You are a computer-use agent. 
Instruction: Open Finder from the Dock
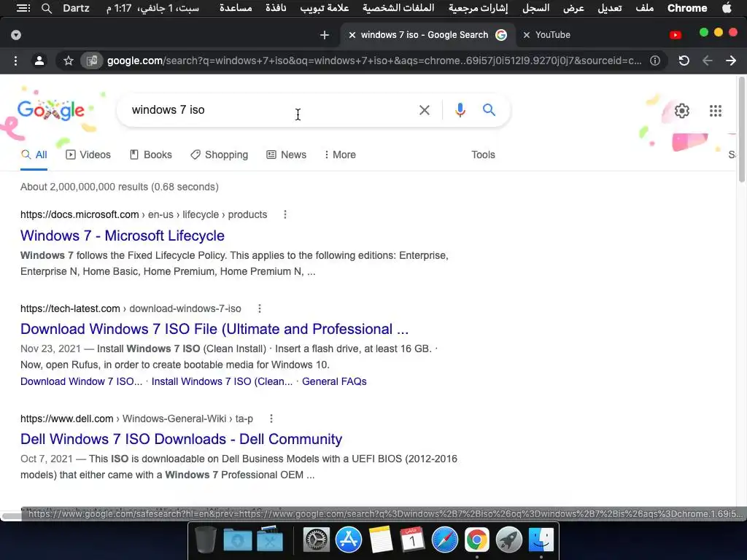pos(541,540)
